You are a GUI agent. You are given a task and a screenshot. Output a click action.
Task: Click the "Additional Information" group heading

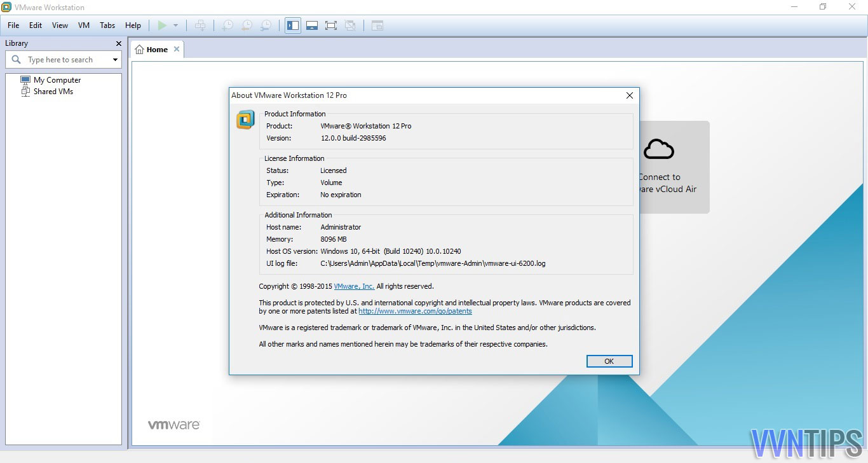298,215
